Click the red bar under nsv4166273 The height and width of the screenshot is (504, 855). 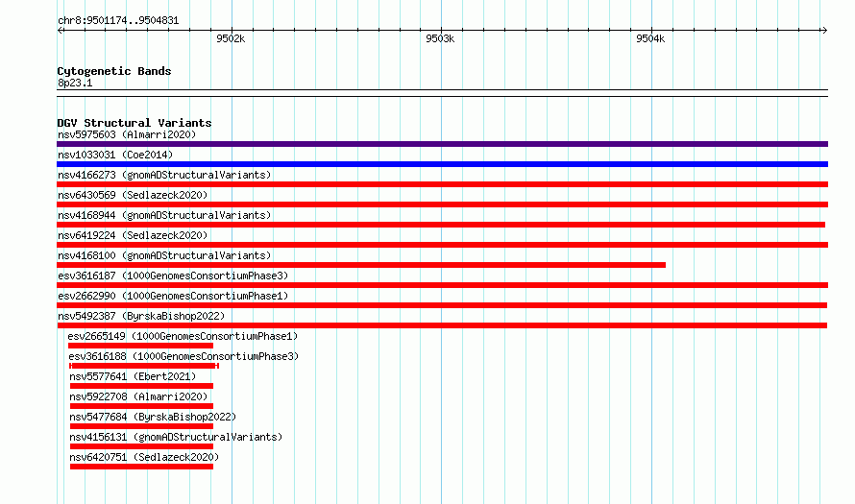point(442,184)
